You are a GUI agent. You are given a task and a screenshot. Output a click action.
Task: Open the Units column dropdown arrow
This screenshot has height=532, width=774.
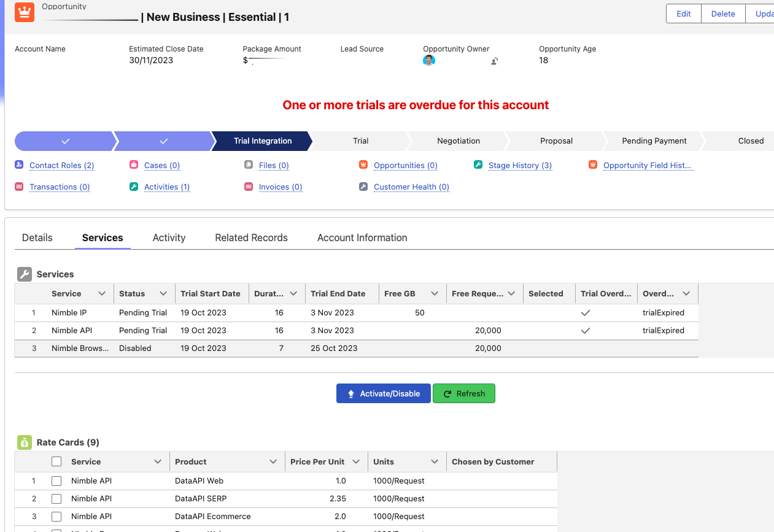(x=435, y=461)
